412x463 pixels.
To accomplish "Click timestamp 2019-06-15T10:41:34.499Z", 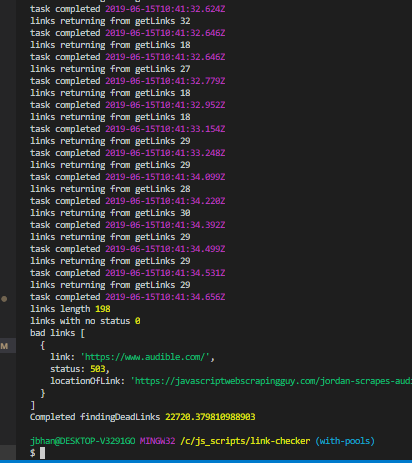I will 165,249.
